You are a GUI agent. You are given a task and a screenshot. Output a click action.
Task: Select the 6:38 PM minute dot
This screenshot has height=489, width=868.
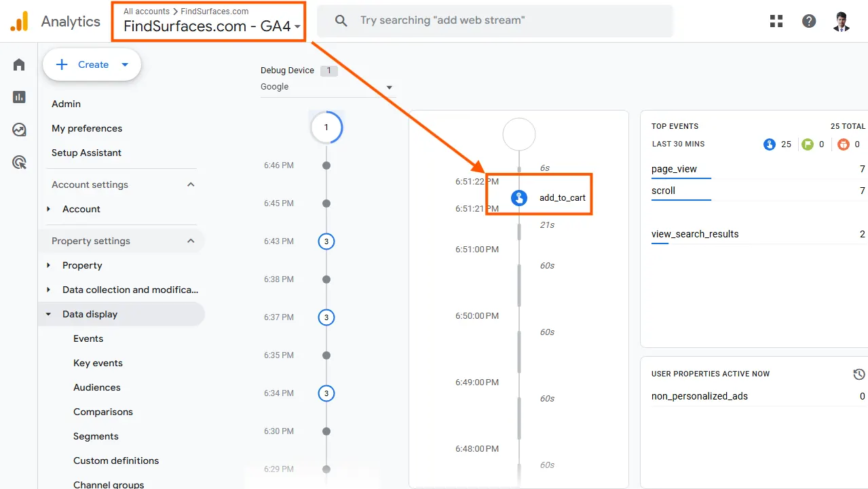(326, 279)
